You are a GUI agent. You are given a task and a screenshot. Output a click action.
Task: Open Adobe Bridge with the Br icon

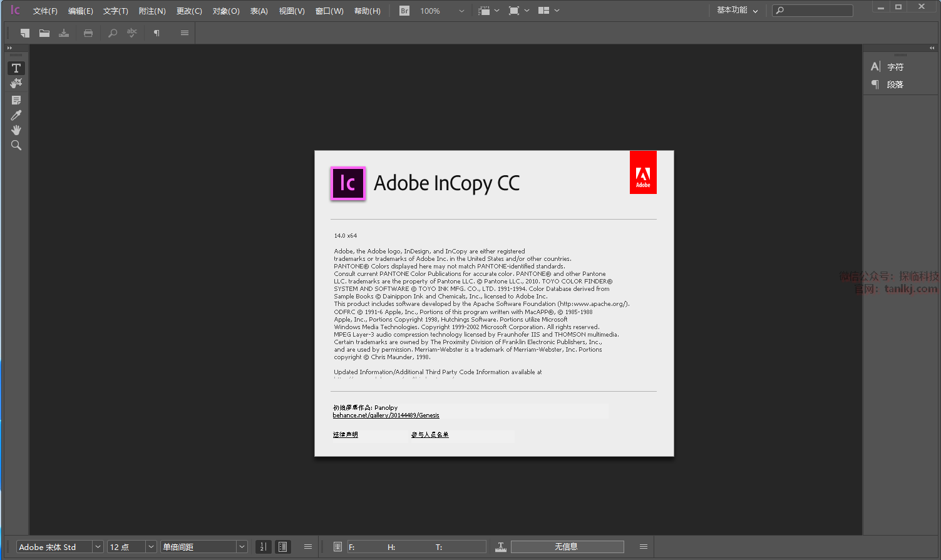(x=404, y=11)
